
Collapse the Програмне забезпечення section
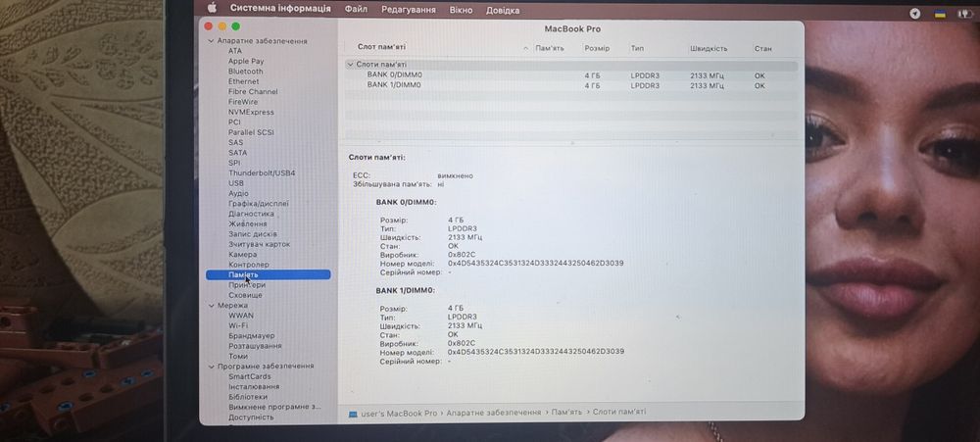point(211,367)
